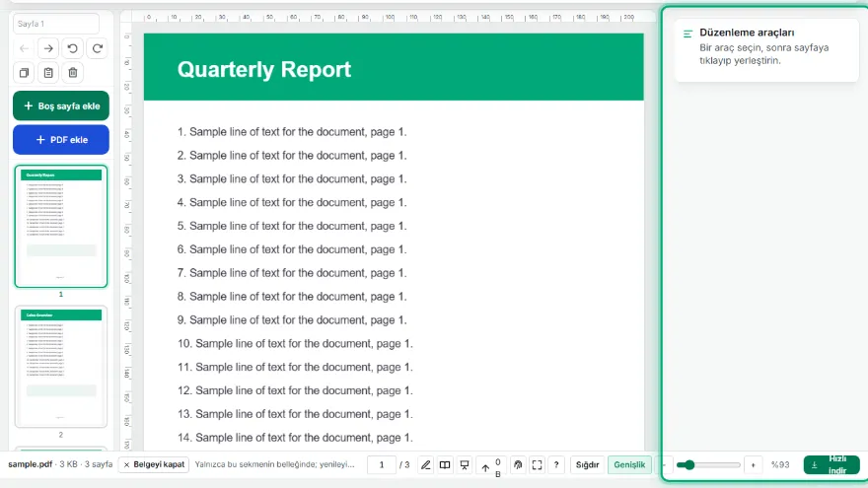Click text line '14. Sample line of text'
The width and height of the screenshot is (868, 488).
[295, 438]
